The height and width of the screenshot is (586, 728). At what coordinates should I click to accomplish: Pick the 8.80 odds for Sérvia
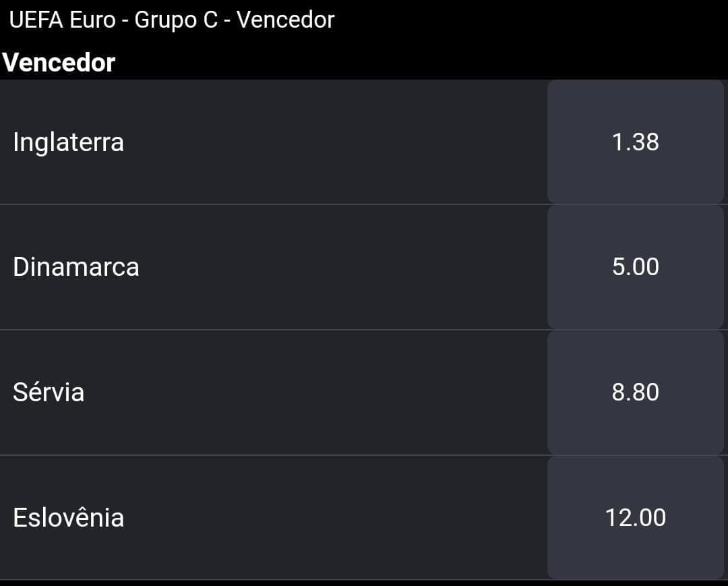click(x=635, y=392)
